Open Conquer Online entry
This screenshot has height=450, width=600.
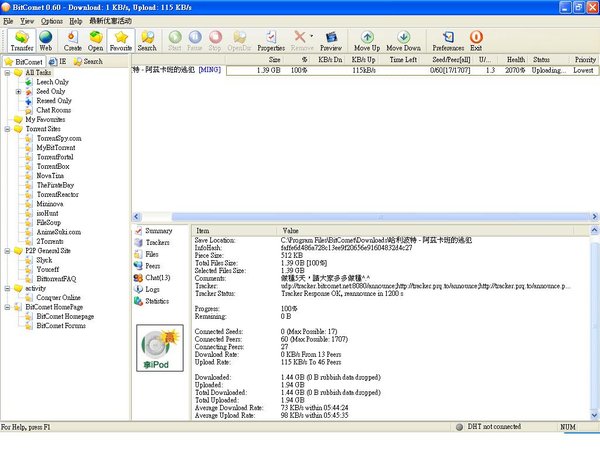pyautogui.click(x=58, y=298)
